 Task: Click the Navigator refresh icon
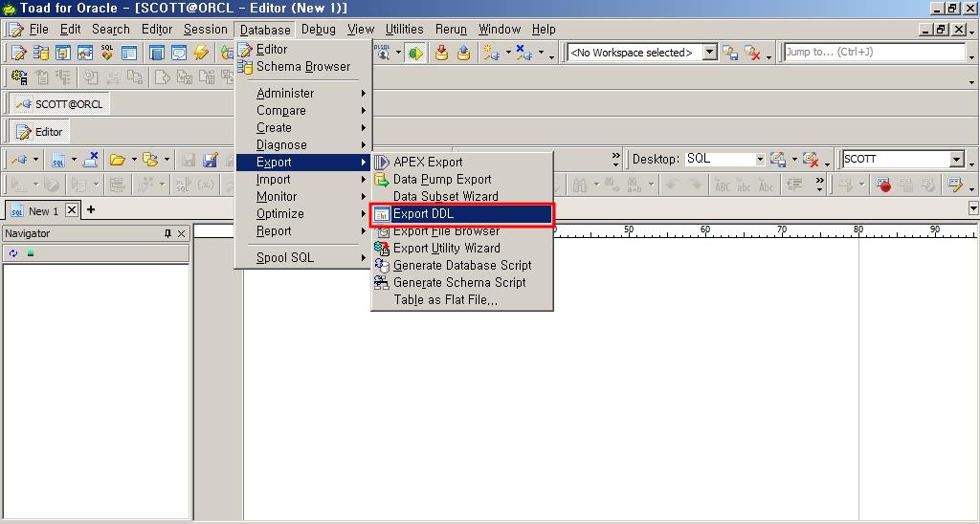pos(13,253)
